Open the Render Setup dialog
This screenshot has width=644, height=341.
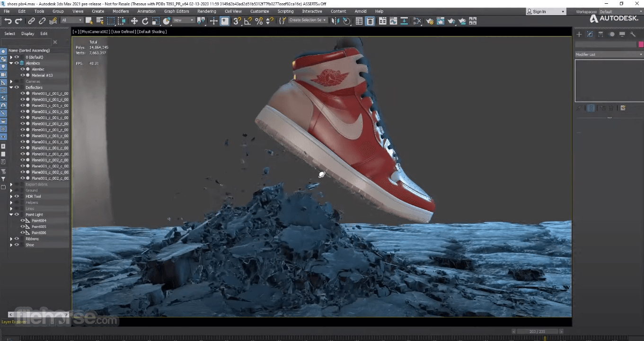point(429,20)
